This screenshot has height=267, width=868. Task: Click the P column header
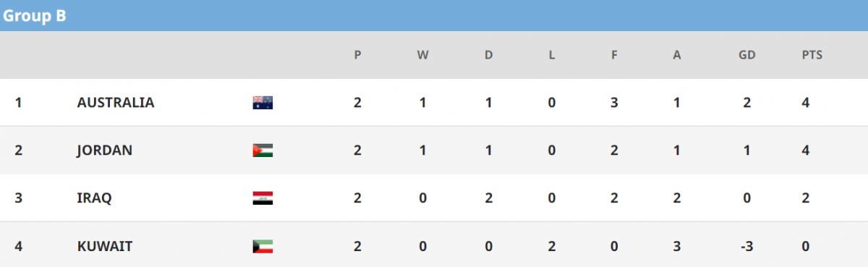(357, 55)
